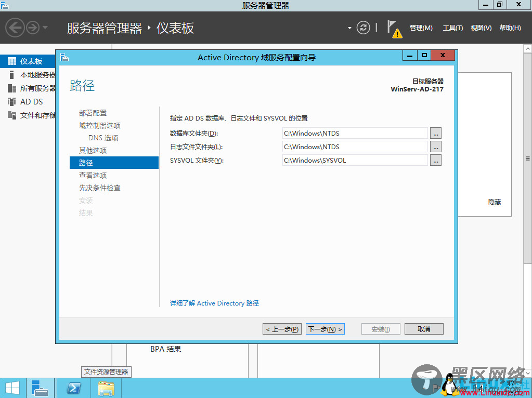Click the 取消 button
Image resolution: width=532 pixels, height=398 pixels.
tap(424, 329)
